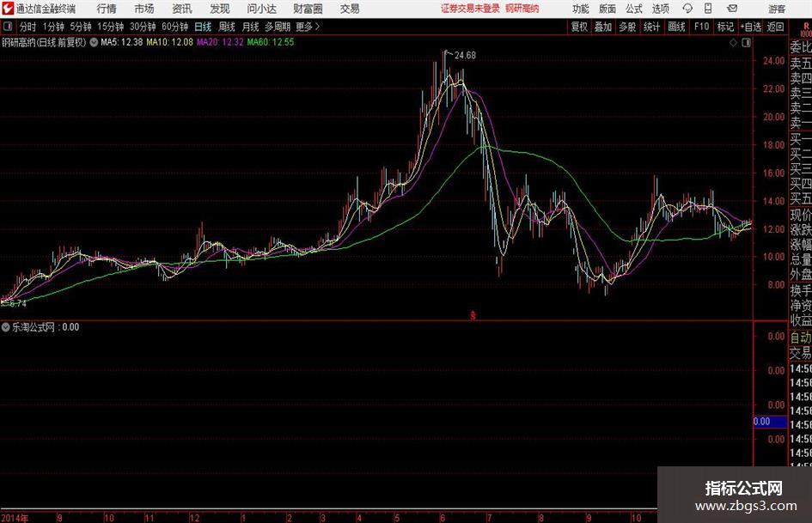Open the 行情 menu
The height and width of the screenshot is (523, 812).
107,9
